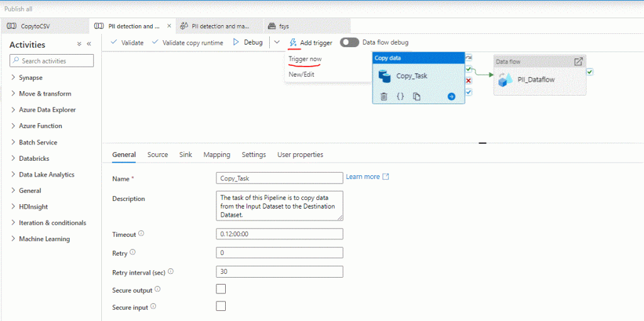The width and height of the screenshot is (644, 321).
Task: Toggle Data flow debug switch
Action: tap(350, 42)
